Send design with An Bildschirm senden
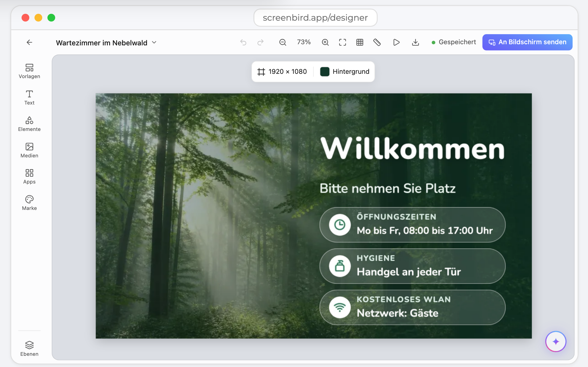Screen dimensions: 588x367 point(527,42)
